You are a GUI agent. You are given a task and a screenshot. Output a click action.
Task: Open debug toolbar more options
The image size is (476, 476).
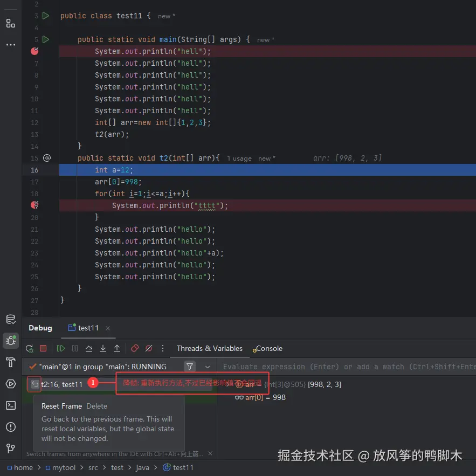(163, 348)
